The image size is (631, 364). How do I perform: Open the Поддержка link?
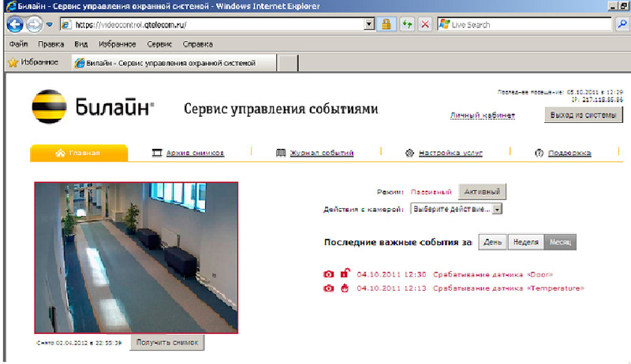[569, 153]
